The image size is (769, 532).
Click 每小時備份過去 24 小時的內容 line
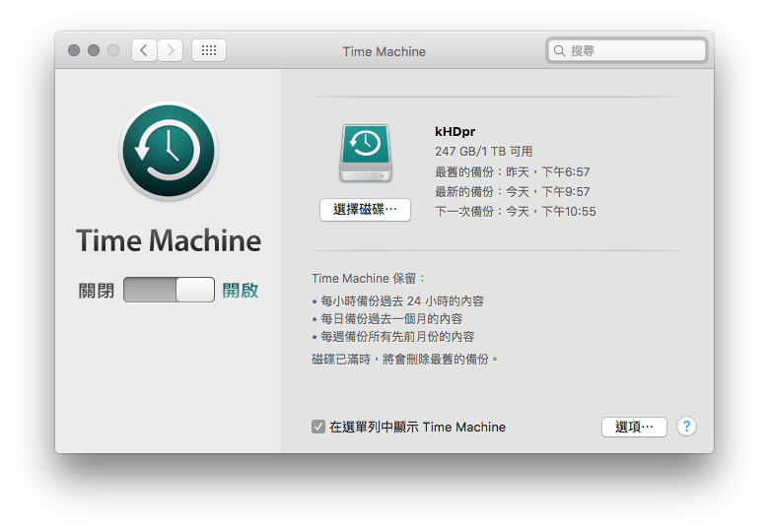(397, 300)
